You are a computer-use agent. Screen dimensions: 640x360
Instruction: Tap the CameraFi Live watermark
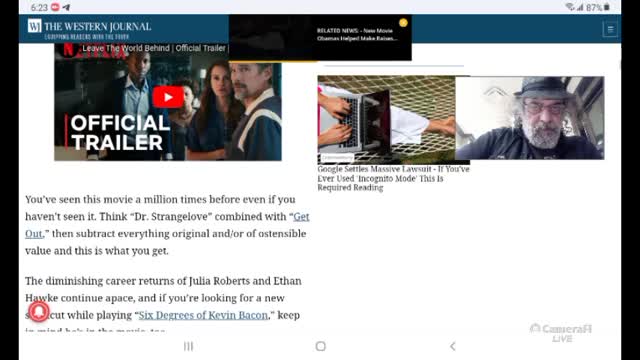point(561,333)
